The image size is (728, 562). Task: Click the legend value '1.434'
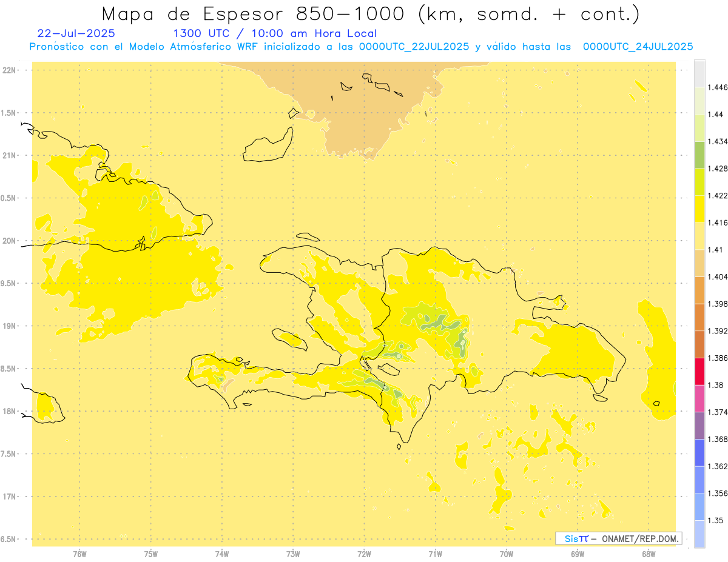click(x=718, y=141)
